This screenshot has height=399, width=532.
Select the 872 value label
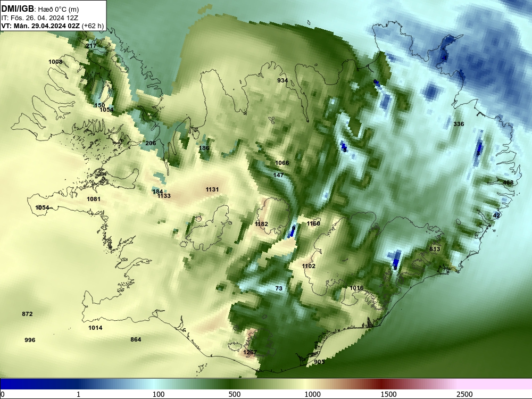(x=27, y=314)
